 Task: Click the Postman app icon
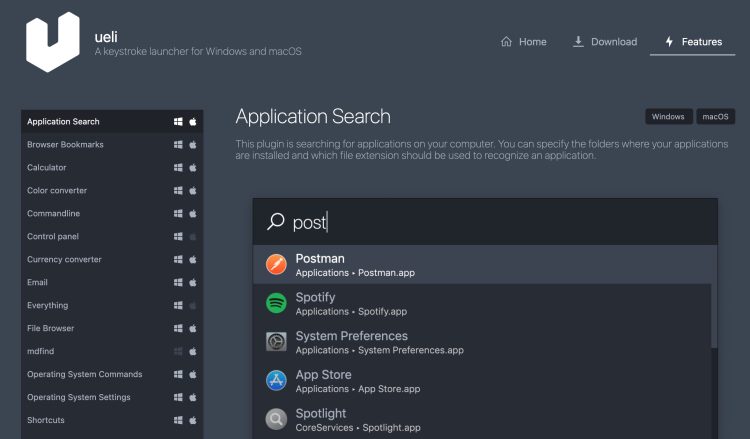point(276,265)
